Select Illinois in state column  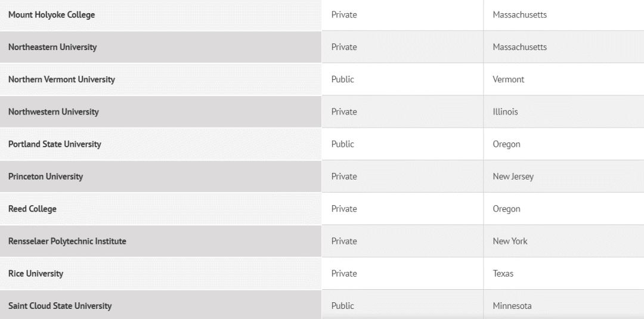505,112
